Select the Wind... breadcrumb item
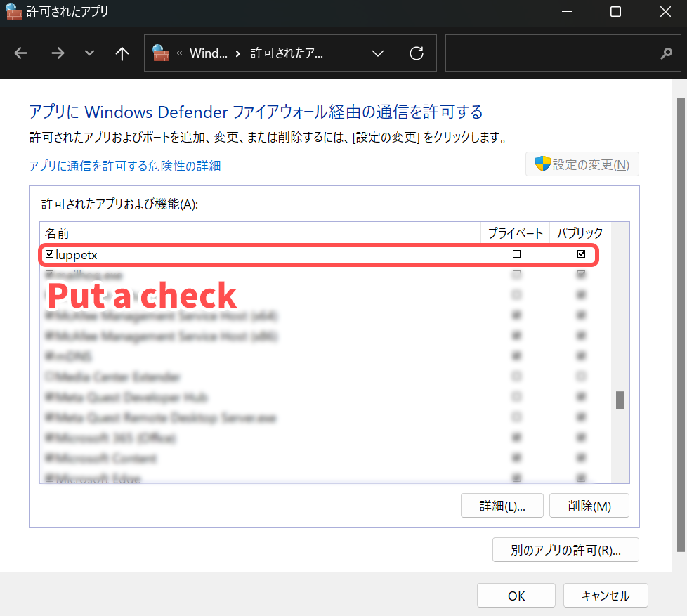Screen dimensions: 687x616 209,53
